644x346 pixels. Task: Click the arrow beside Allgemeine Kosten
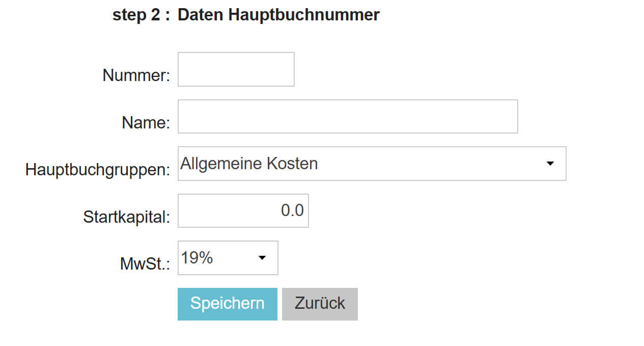tap(550, 164)
